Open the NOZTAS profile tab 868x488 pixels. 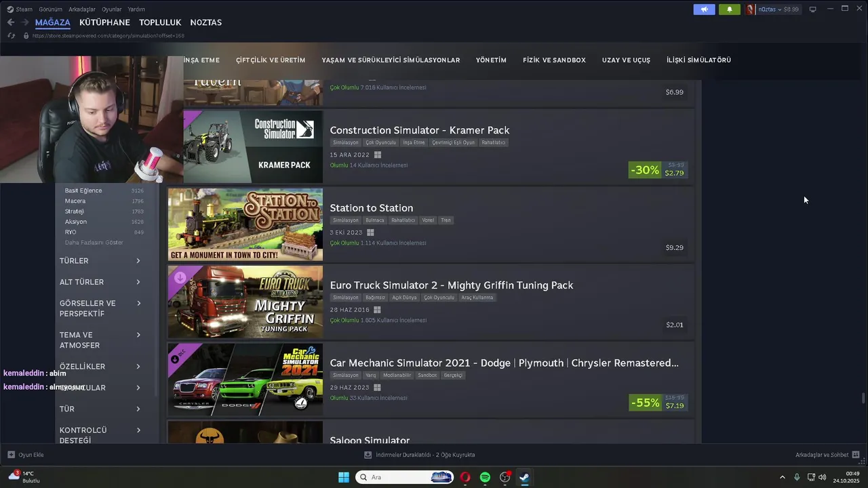coord(206,22)
